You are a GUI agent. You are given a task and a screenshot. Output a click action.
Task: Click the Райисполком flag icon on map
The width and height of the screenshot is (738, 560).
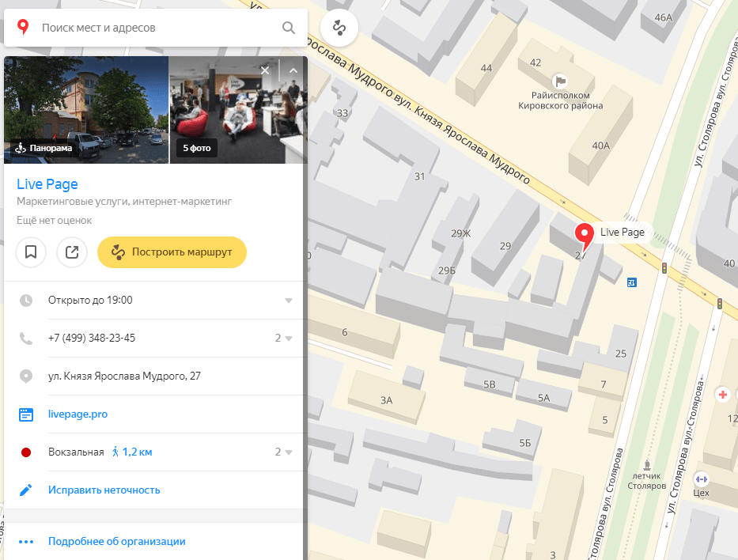tap(560, 81)
